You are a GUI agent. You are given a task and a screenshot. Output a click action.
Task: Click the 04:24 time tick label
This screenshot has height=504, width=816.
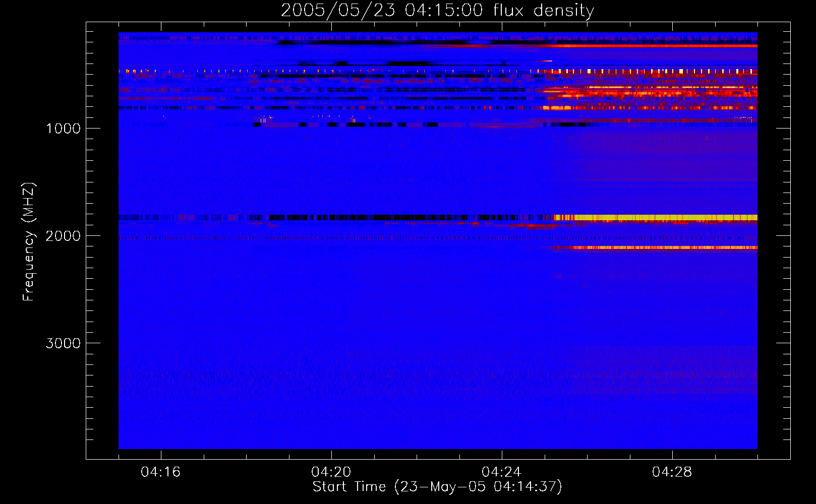[x=502, y=472]
